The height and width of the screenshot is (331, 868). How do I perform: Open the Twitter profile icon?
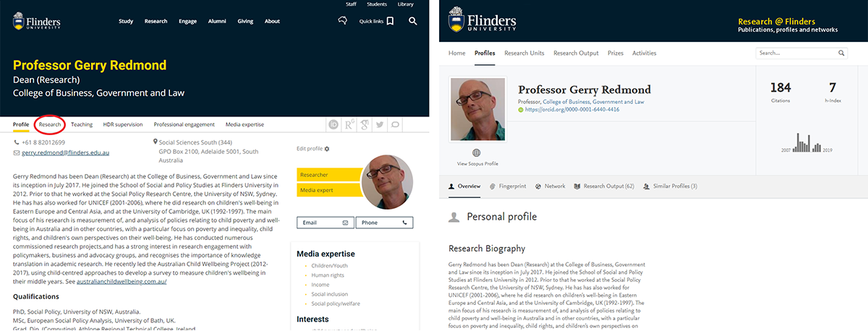tap(380, 124)
